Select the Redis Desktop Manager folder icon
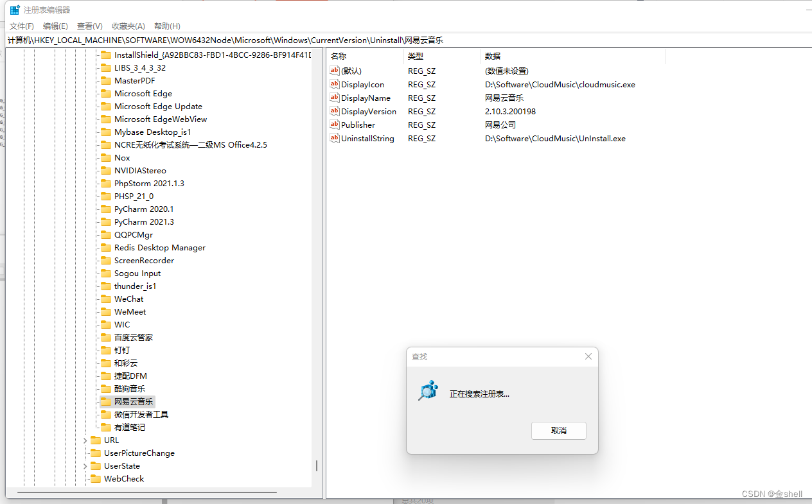 click(106, 248)
